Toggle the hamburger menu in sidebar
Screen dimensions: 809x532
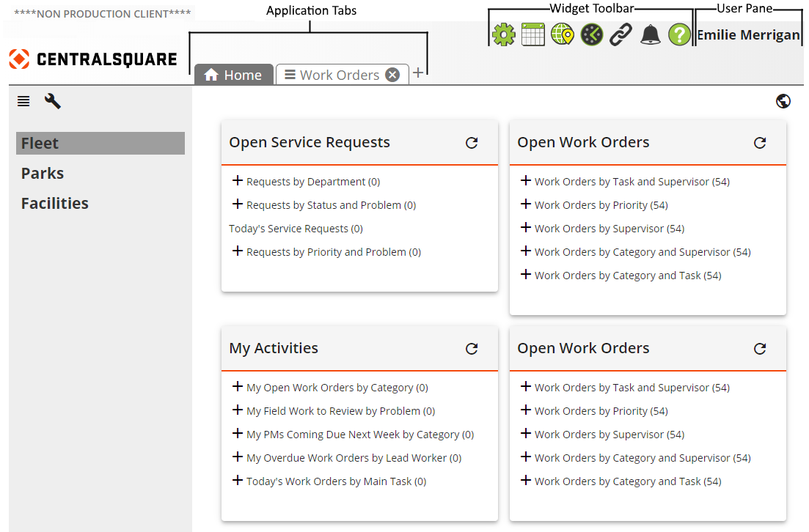tap(23, 101)
